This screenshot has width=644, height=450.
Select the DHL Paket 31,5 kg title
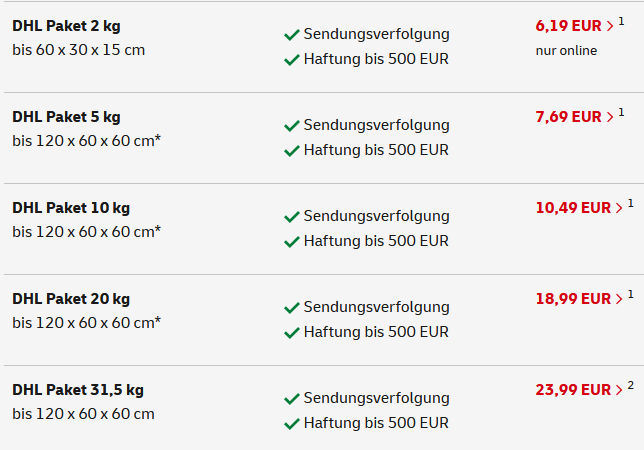(x=78, y=390)
